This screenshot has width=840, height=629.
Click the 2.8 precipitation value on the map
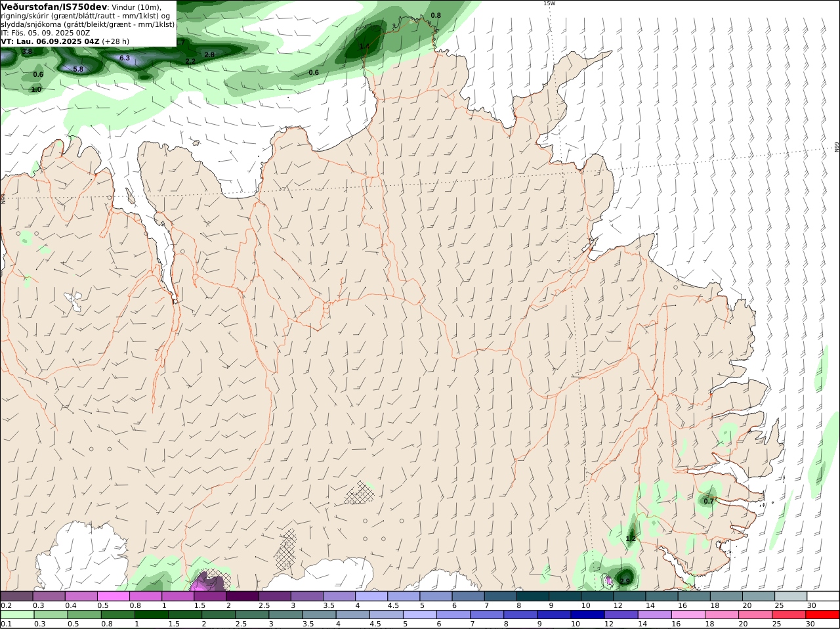209,54
